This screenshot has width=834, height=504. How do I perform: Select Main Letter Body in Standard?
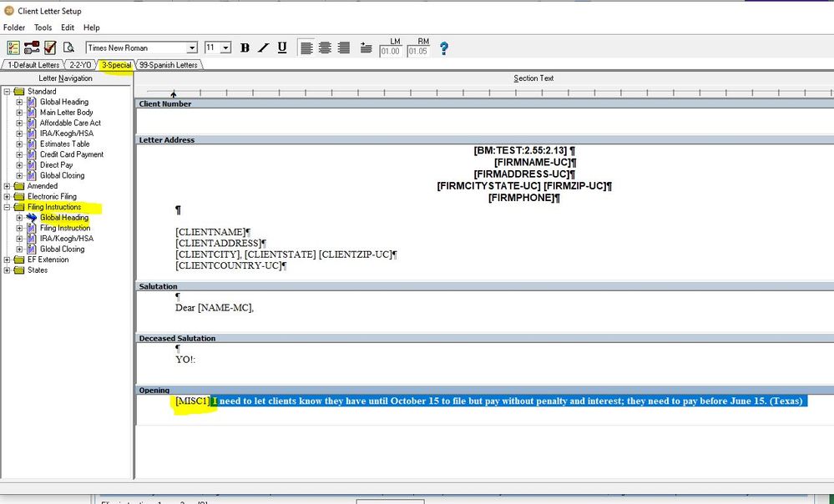pyautogui.click(x=66, y=113)
